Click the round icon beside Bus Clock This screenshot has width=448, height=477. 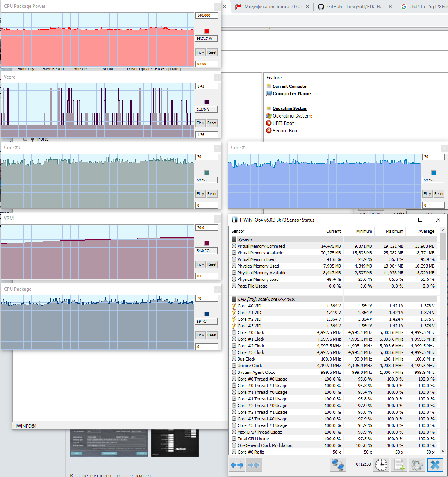pyautogui.click(x=234, y=359)
